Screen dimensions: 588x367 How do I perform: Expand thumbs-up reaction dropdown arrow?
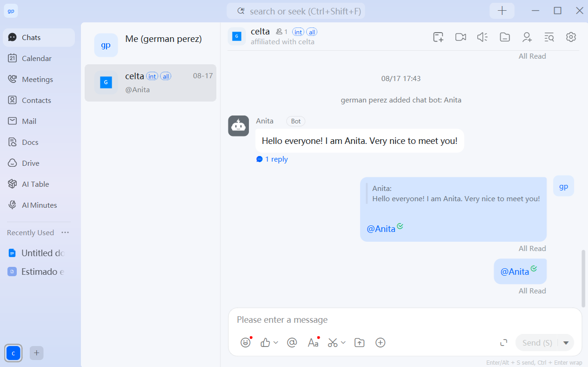[276, 343]
